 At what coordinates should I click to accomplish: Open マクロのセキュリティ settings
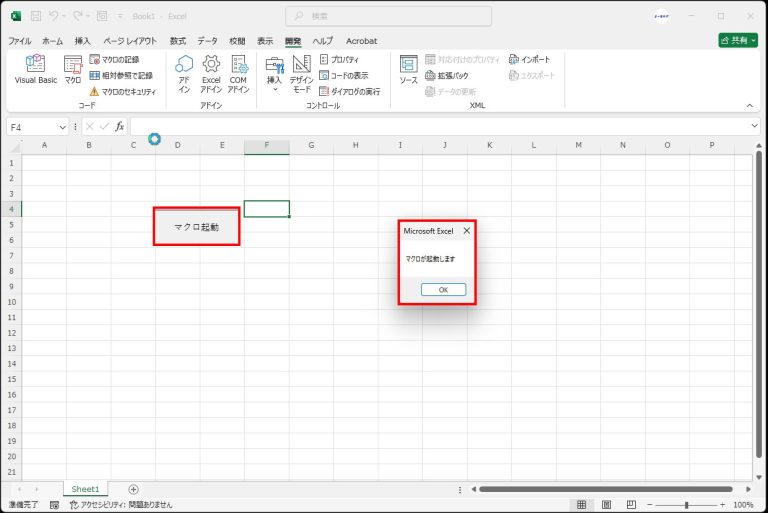pos(122,91)
